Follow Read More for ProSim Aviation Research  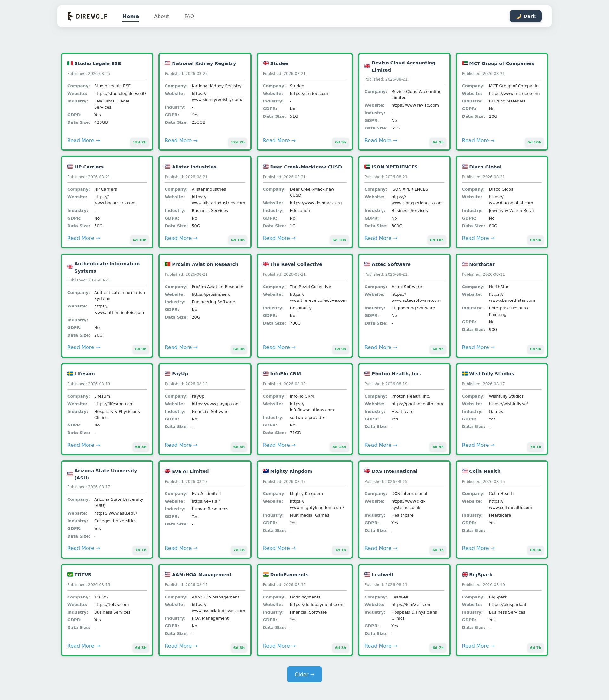point(181,347)
